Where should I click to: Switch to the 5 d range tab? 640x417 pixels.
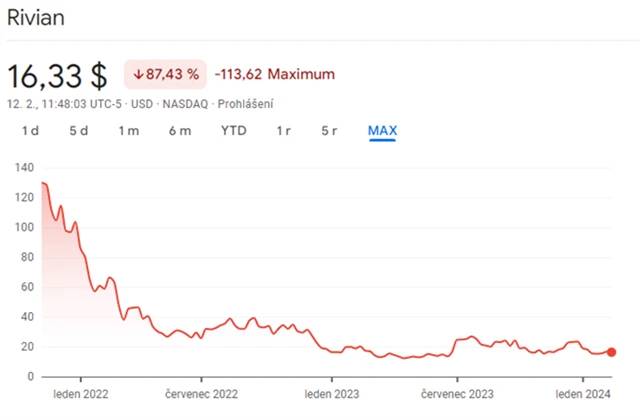coord(79,131)
